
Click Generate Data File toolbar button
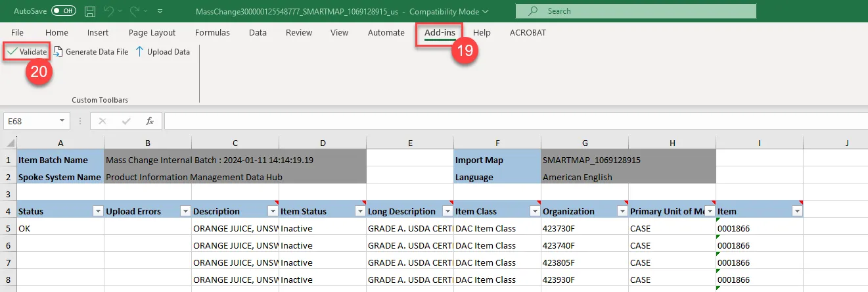pos(91,52)
